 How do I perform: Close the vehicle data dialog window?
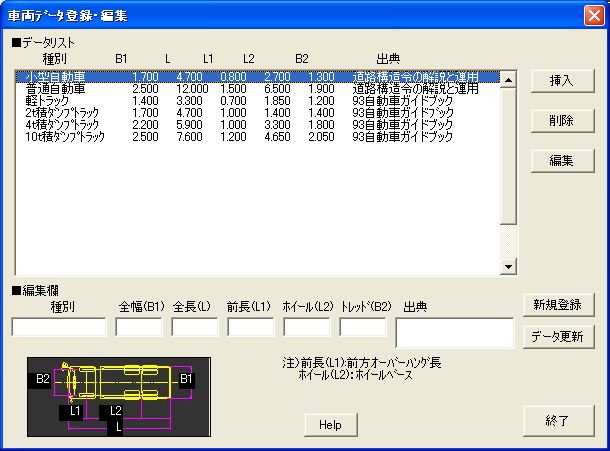[594, 16]
